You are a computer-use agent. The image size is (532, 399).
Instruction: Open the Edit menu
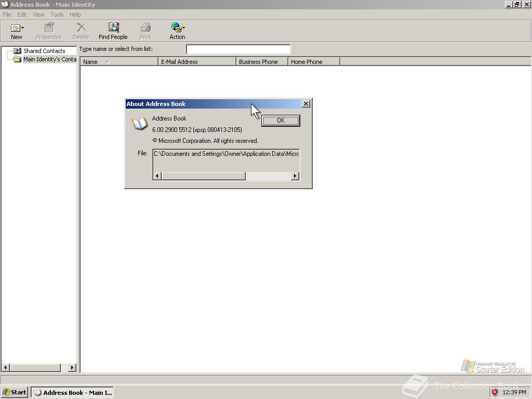coord(22,15)
